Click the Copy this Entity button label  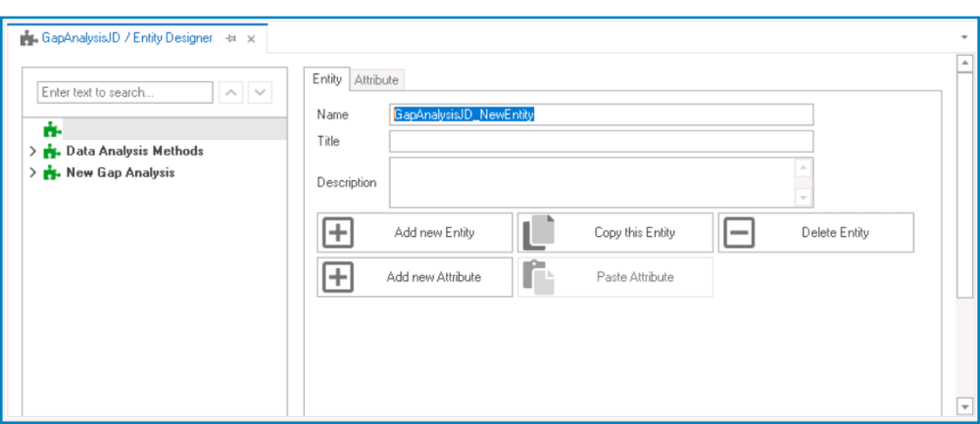[x=634, y=233]
